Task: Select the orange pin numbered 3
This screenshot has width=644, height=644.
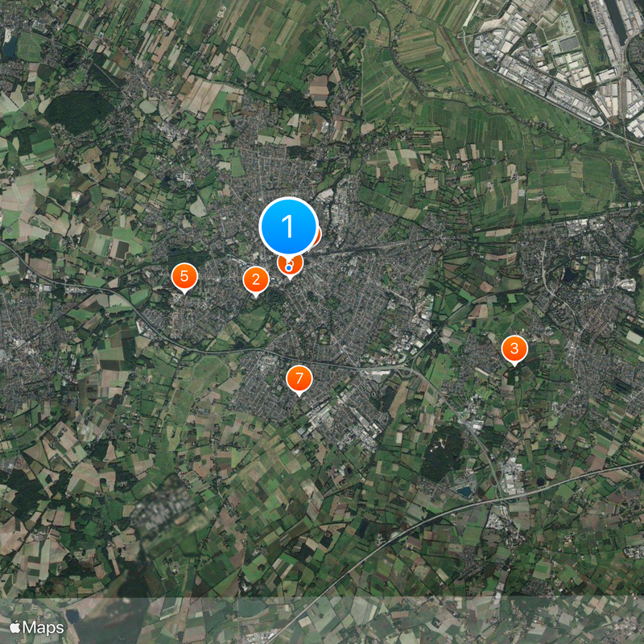Action: pyautogui.click(x=514, y=349)
